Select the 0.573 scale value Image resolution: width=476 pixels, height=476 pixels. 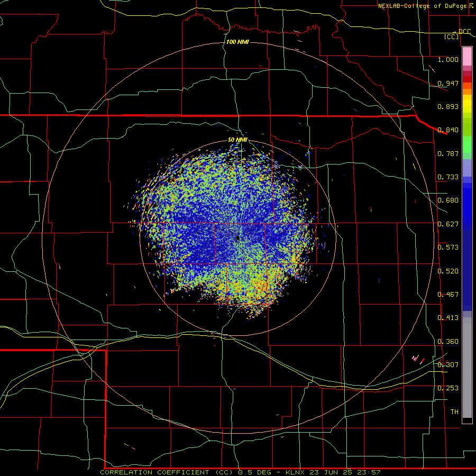click(448, 248)
